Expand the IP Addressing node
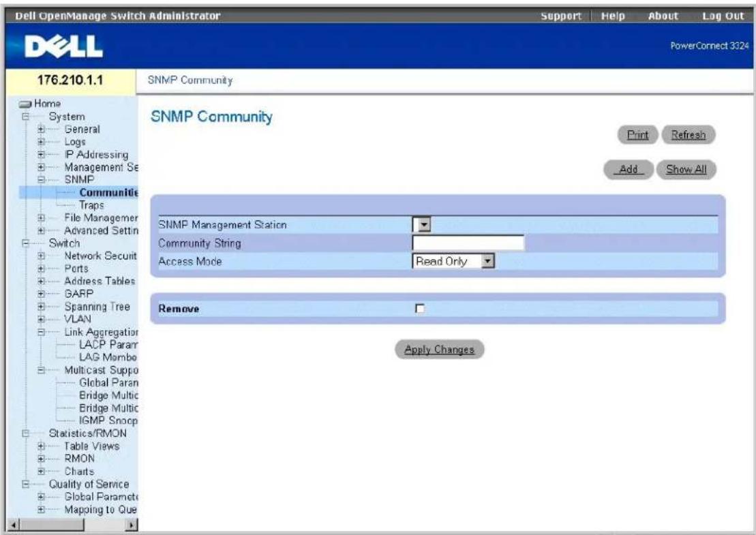This screenshot has width=756, height=535. pos(42,154)
